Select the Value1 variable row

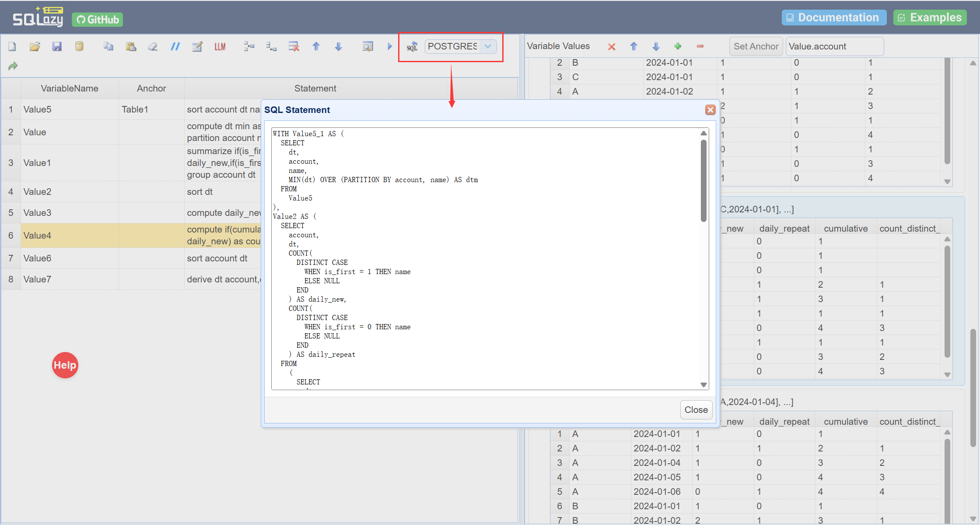pyautogui.click(x=70, y=163)
